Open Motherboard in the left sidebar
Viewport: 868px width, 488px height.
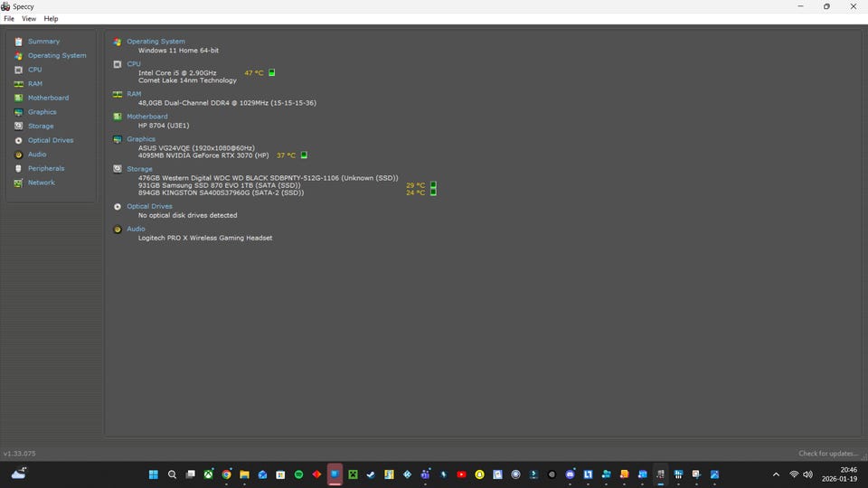click(x=48, y=98)
